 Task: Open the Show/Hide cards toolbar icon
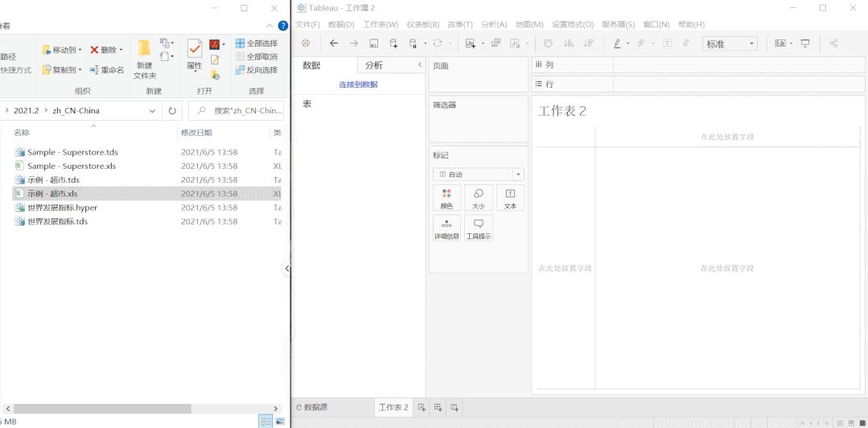tap(780, 43)
